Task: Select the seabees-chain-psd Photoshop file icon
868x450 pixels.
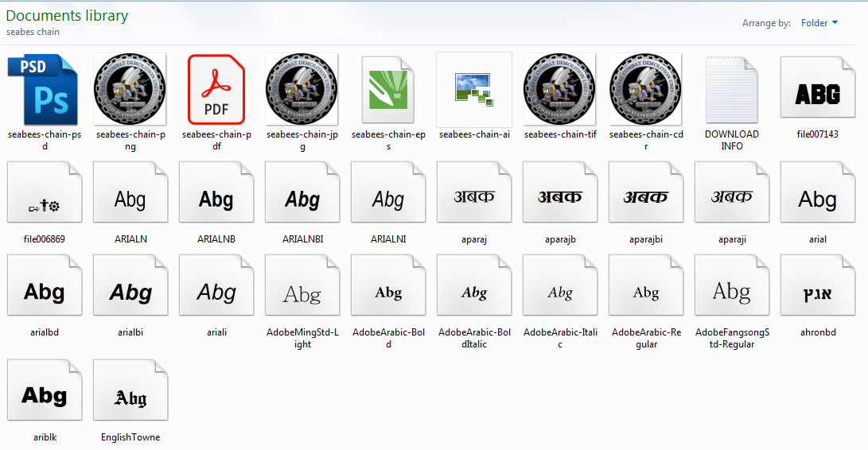Action: coord(44,89)
